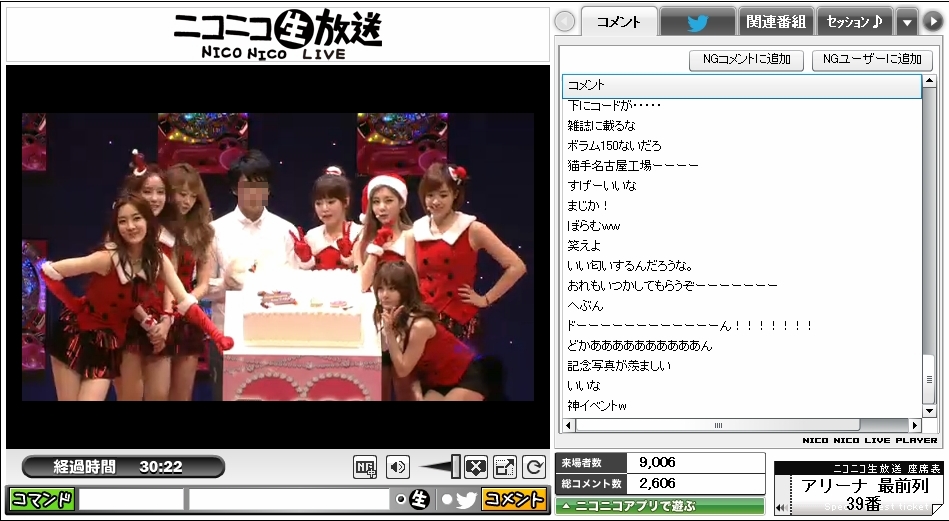Image resolution: width=949 pixels, height=521 pixels.
Task: Click the green コマンド button
Action: (42, 500)
